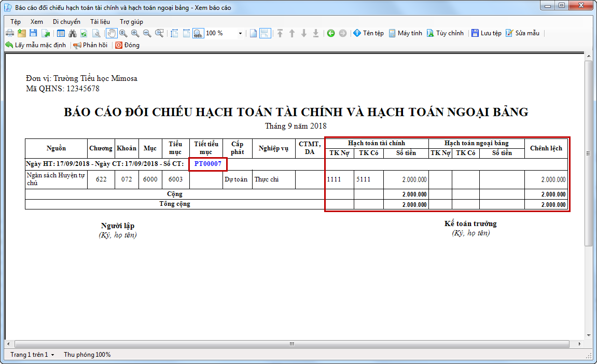Export the report using the green arrow page icon
This screenshot has width=597, height=364.
[x=46, y=33]
